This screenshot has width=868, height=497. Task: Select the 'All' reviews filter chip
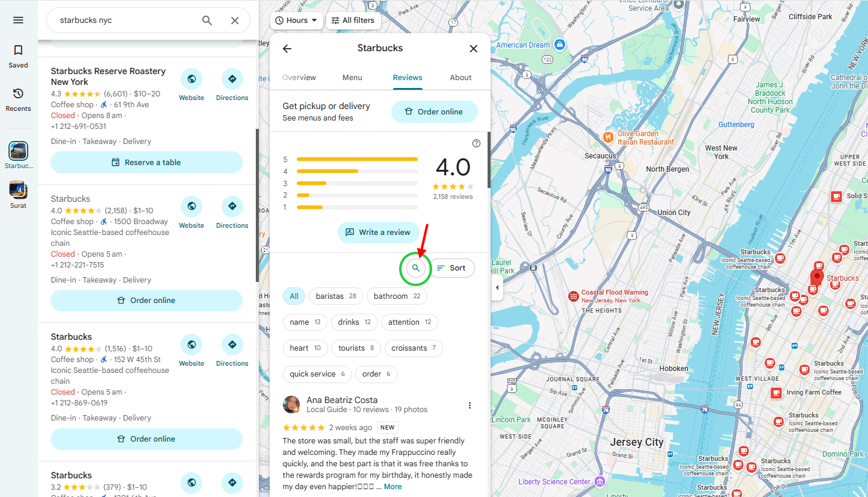(x=294, y=296)
